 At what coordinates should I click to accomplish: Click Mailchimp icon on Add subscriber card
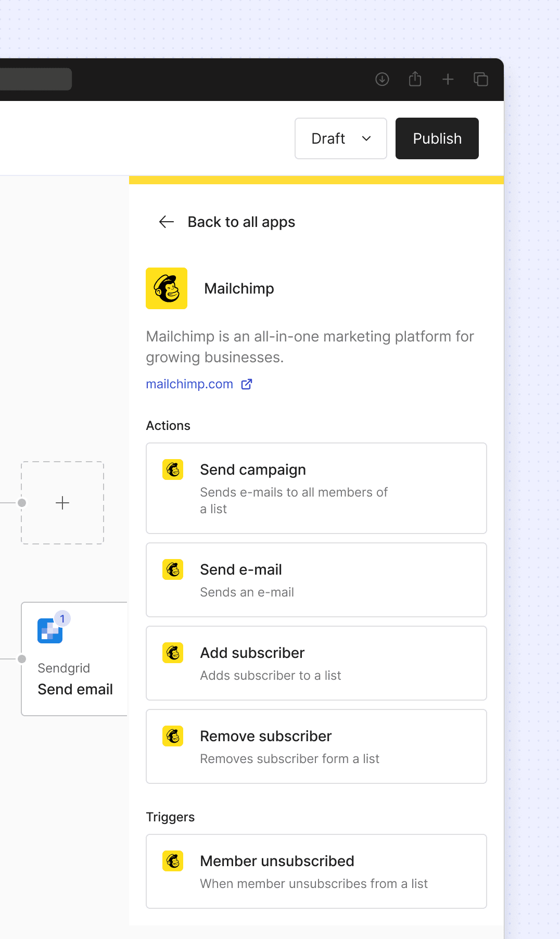coord(173,653)
